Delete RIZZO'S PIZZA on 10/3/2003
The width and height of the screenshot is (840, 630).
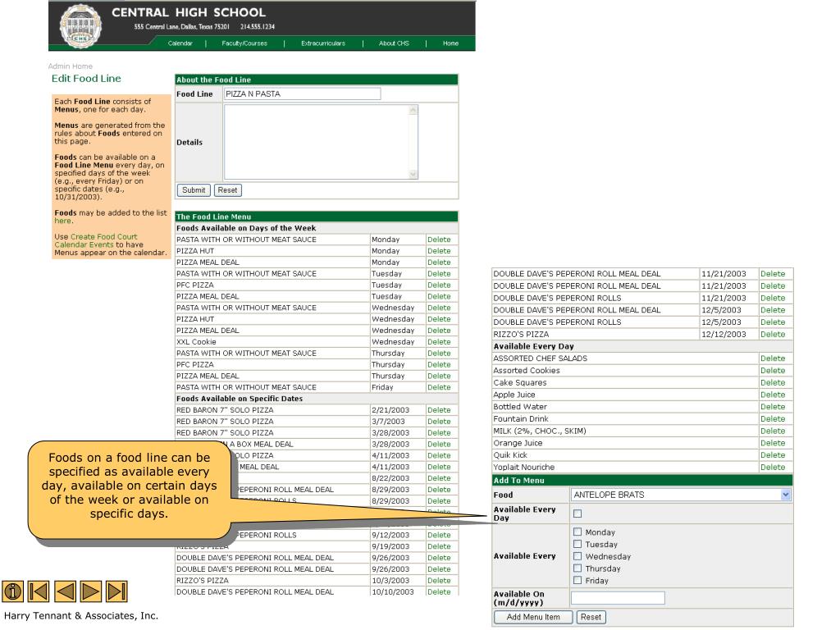[x=439, y=580]
